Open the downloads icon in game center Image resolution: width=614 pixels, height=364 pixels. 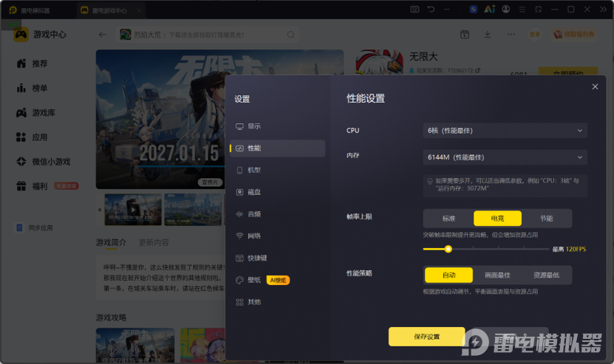488,35
